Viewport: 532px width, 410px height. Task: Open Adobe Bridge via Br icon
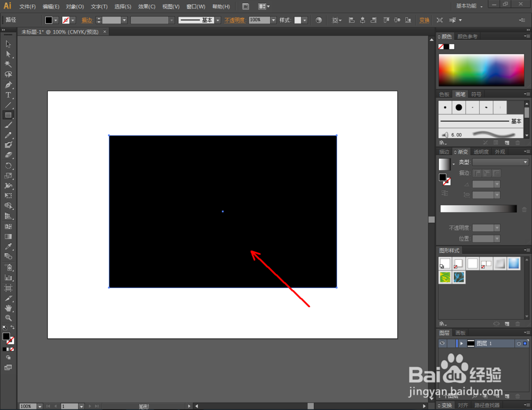coord(246,6)
